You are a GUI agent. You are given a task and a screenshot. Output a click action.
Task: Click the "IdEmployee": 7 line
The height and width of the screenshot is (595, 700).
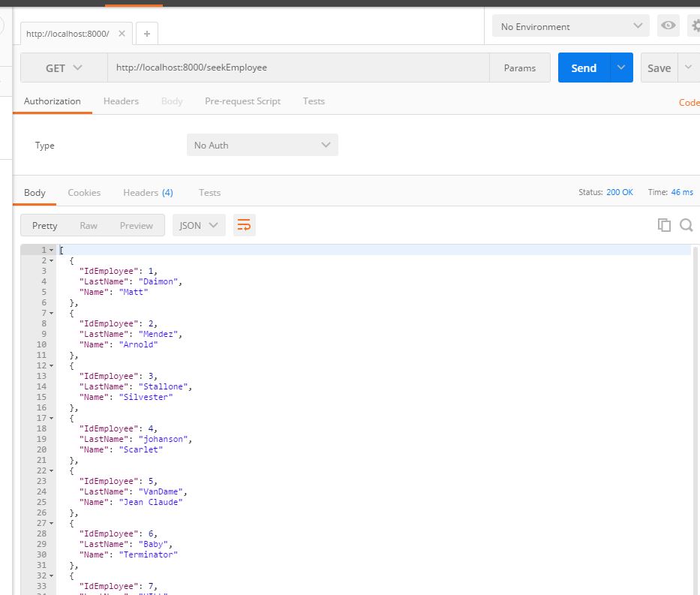(119, 586)
